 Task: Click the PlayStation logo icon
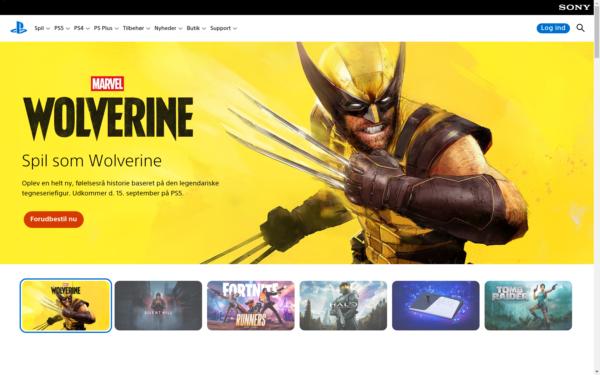18,28
